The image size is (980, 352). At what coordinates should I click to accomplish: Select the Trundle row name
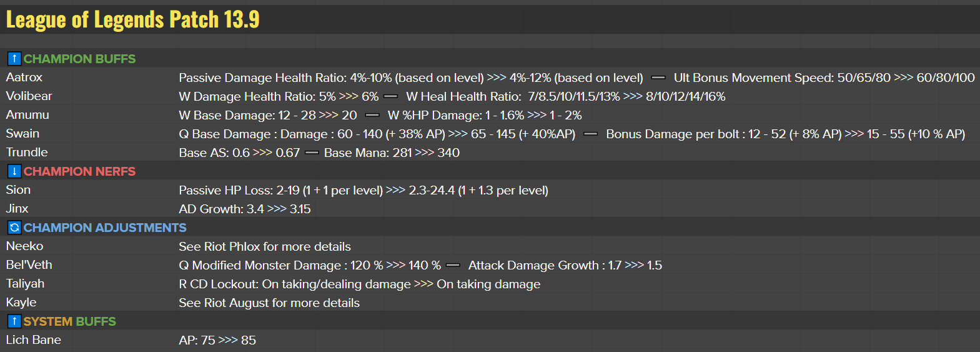click(x=27, y=153)
